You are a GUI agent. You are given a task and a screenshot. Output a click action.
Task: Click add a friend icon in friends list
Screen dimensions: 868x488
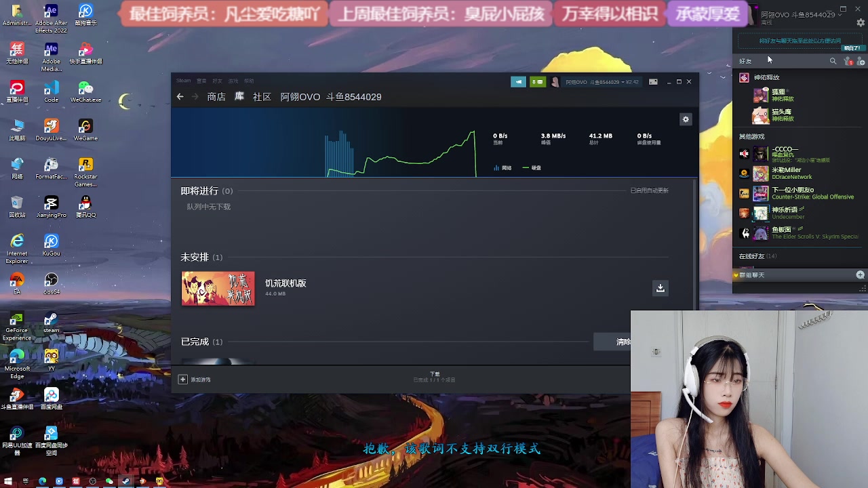point(861,61)
